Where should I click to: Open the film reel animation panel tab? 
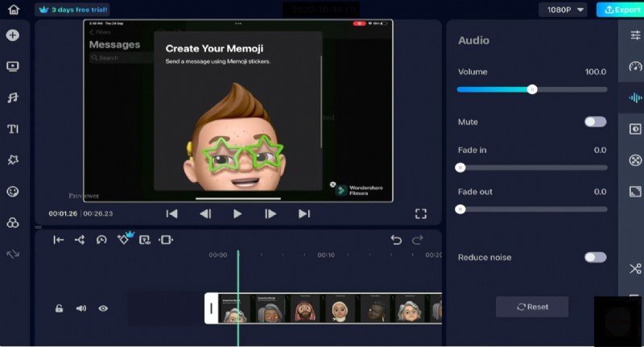(635, 160)
